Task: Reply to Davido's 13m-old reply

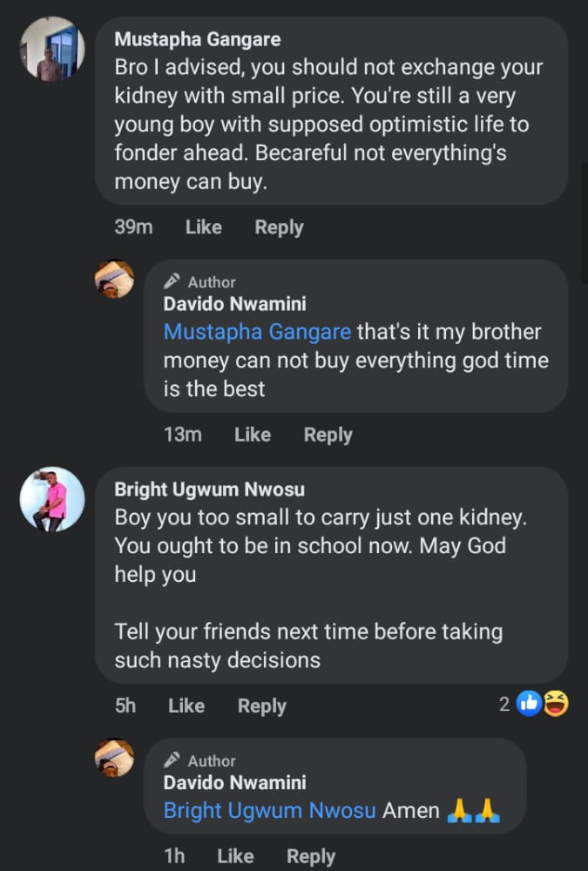Action: [x=328, y=435]
